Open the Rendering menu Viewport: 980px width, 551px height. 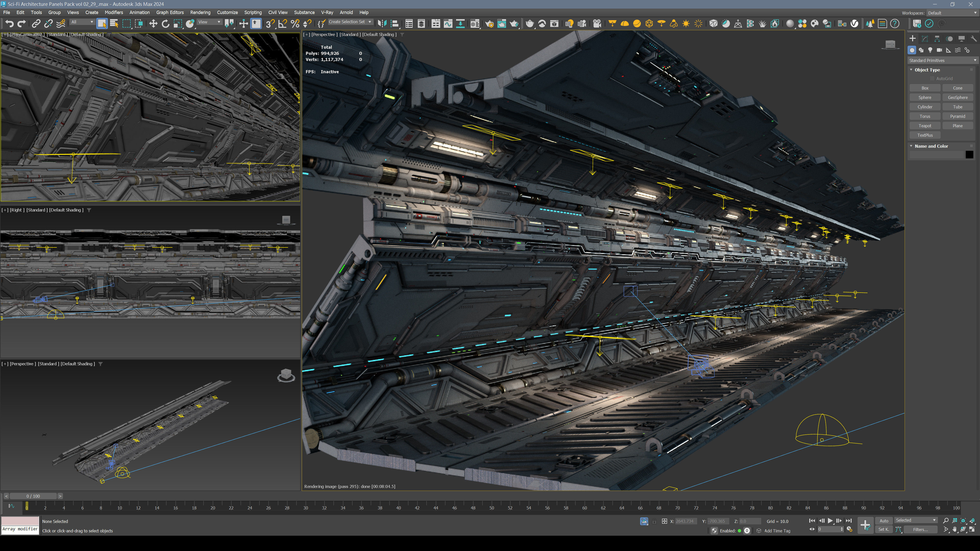pyautogui.click(x=200, y=12)
